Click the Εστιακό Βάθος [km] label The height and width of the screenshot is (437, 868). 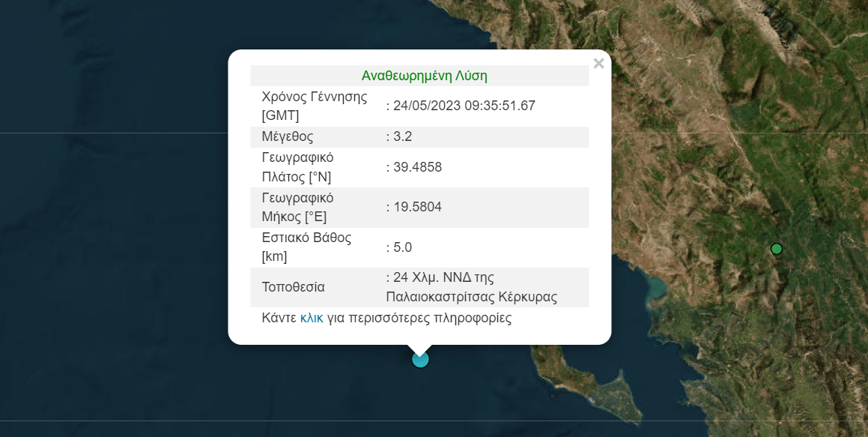306,247
